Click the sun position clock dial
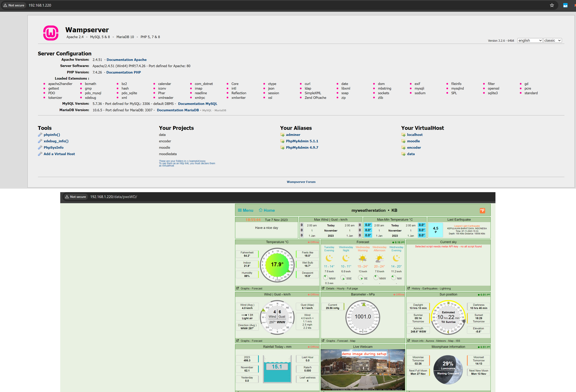The height and width of the screenshot is (392, 576). point(448,317)
